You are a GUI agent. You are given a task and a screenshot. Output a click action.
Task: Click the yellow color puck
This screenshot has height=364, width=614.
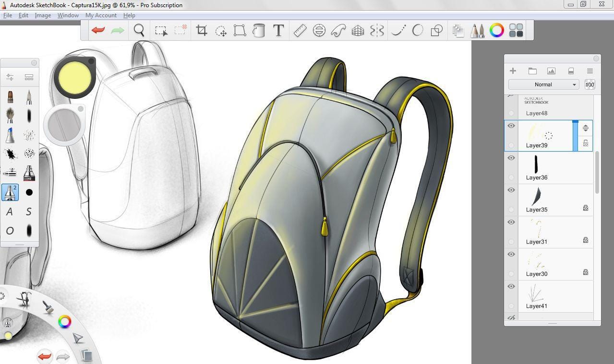tap(74, 78)
